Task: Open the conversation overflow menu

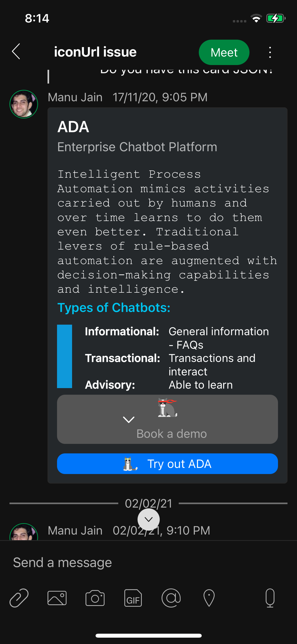Action: (x=270, y=52)
